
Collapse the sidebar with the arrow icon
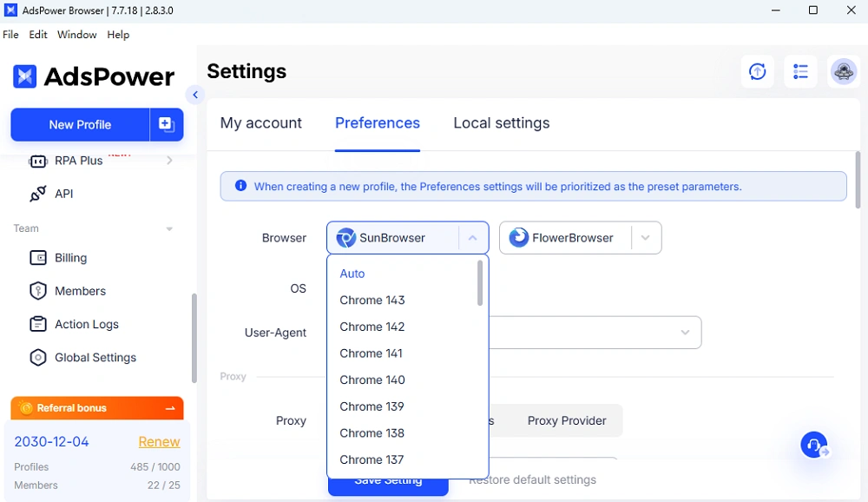[195, 95]
